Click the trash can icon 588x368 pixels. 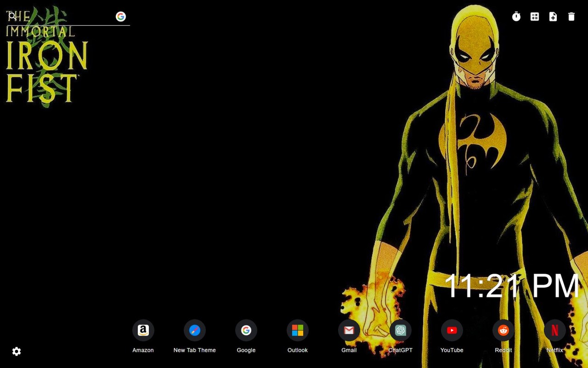[571, 17]
